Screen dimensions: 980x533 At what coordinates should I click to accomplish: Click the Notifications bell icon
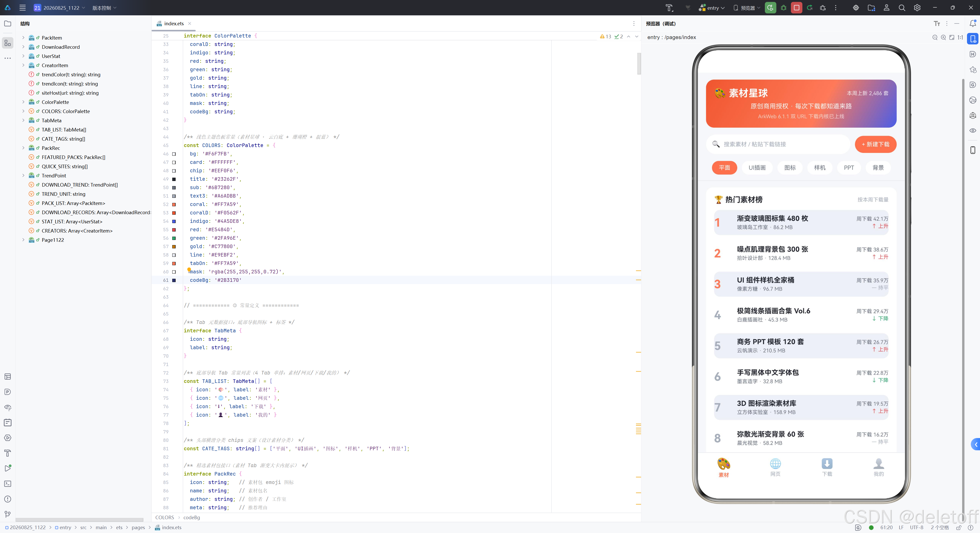[x=973, y=23]
